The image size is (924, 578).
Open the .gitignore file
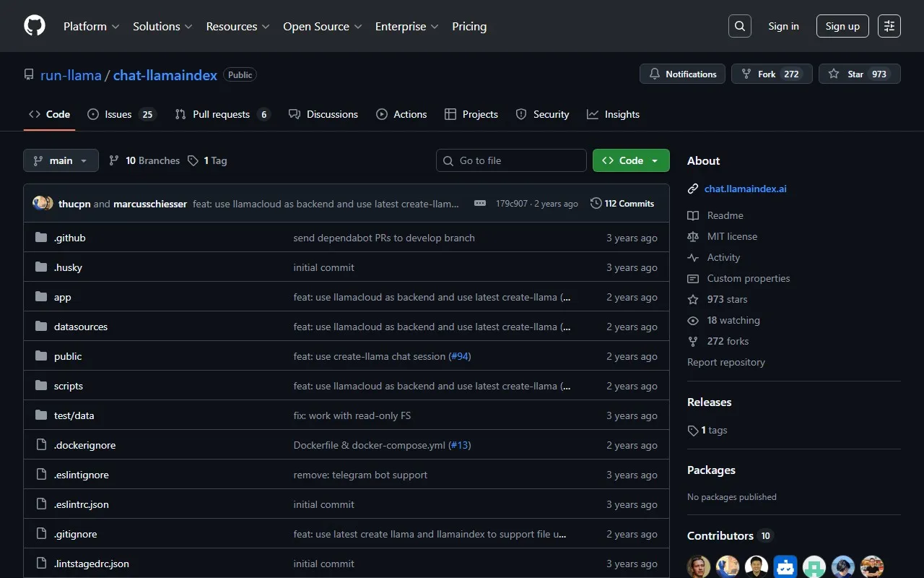coord(75,534)
